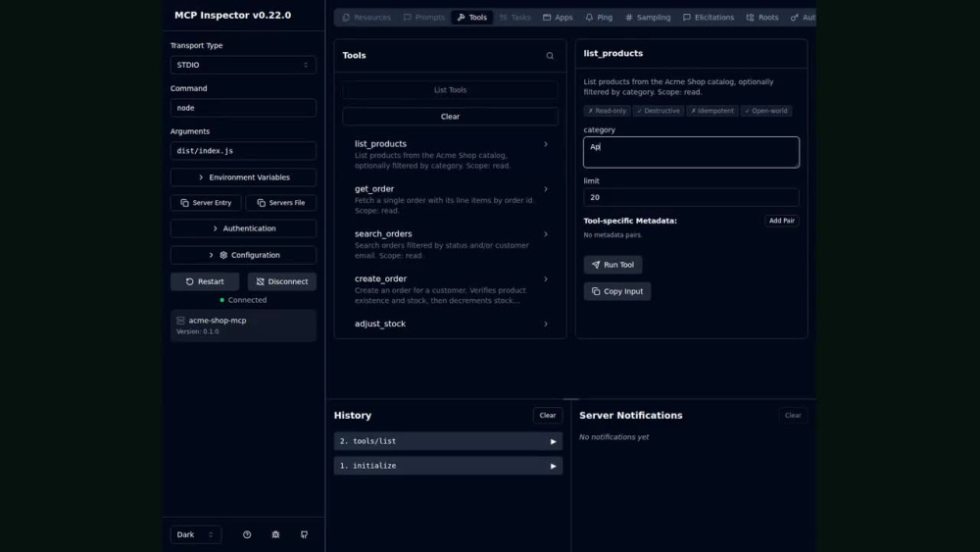Expand the Environment Variables section
The image size is (980, 552).
(243, 177)
